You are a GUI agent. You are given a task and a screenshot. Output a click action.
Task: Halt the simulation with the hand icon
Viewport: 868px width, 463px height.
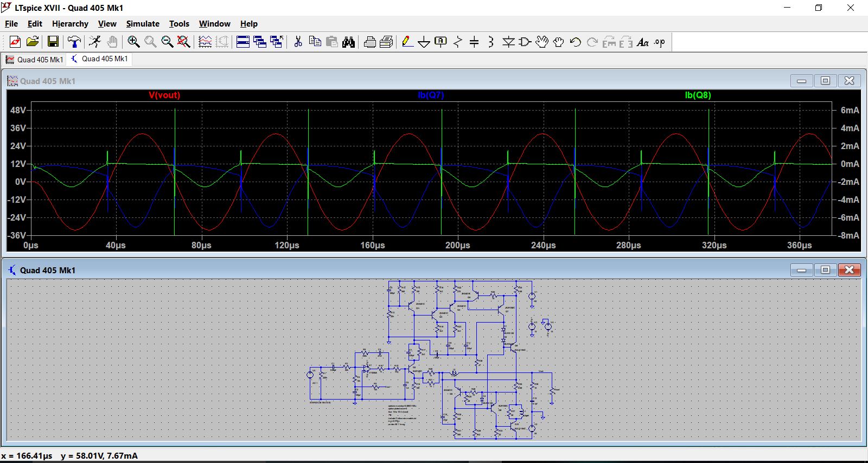click(x=112, y=42)
